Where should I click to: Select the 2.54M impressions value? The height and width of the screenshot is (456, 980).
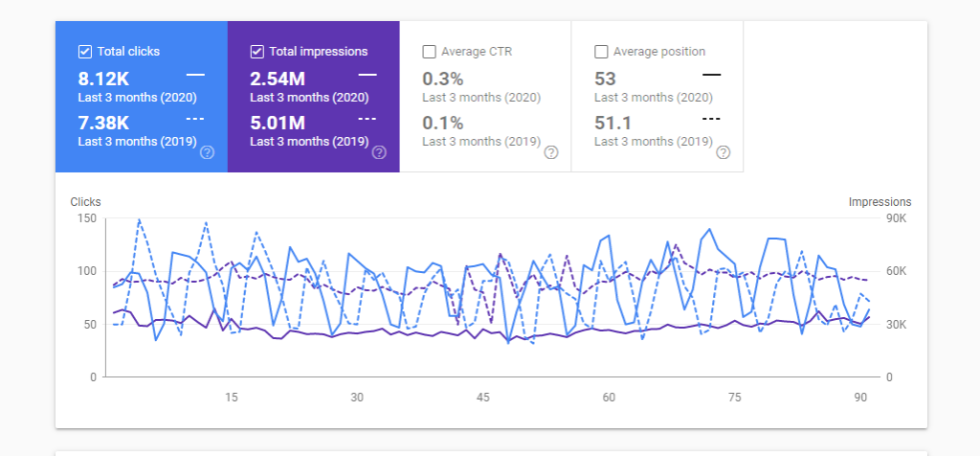click(278, 80)
